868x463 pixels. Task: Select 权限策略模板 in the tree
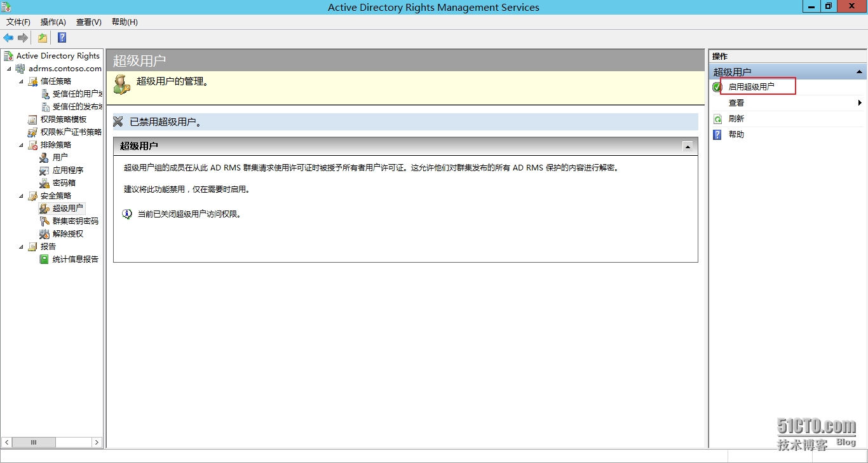[x=63, y=120]
